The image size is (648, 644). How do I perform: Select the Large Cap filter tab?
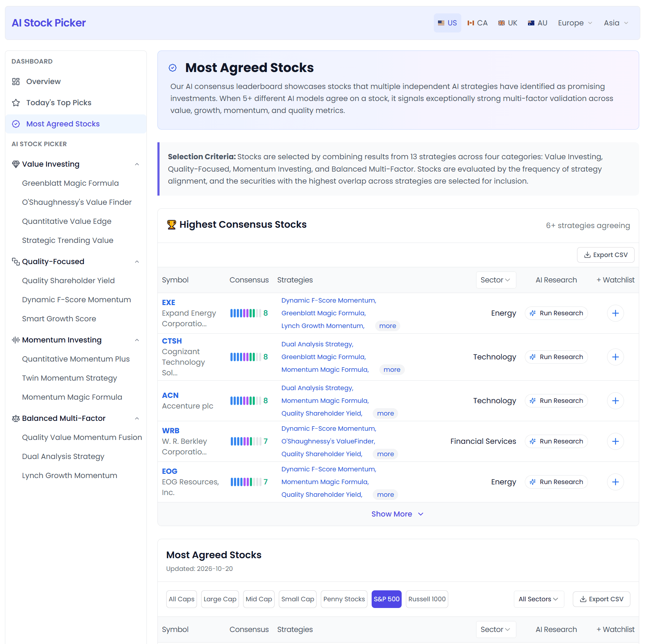[x=220, y=599]
